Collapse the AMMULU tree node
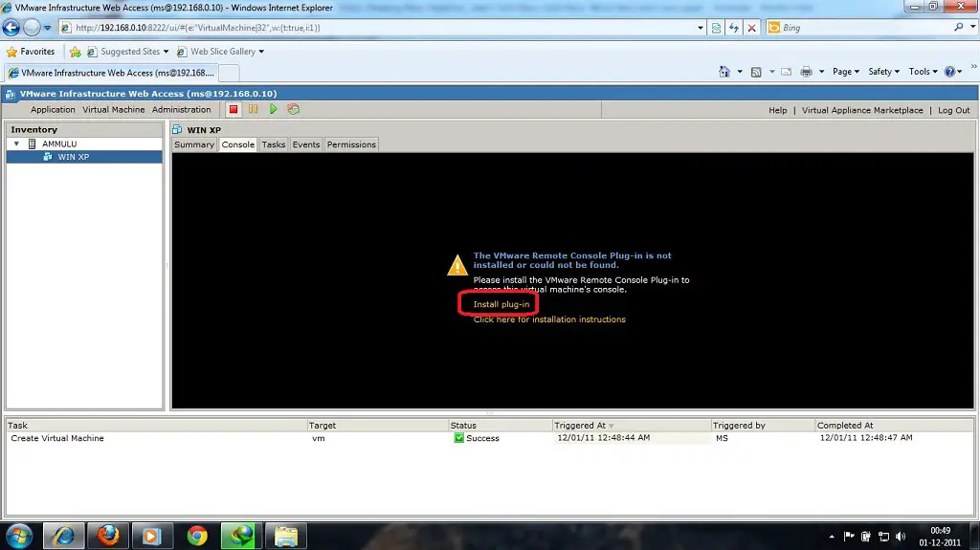This screenshot has width=980, height=550. (x=17, y=143)
